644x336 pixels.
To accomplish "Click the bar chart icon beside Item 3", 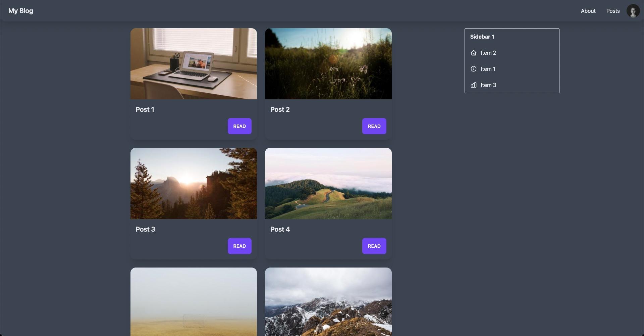I will coord(473,85).
